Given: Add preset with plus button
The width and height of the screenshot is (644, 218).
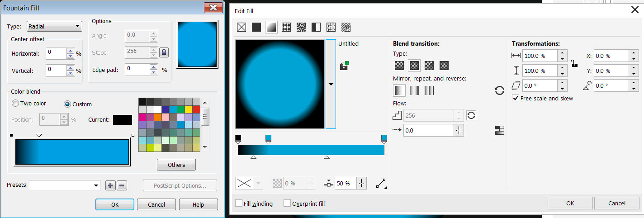Looking at the screenshot, I should pos(110,185).
